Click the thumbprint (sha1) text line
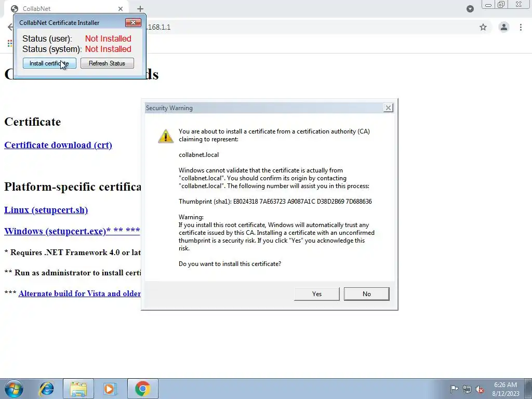Viewport: 532px width, 399px height. point(275,202)
